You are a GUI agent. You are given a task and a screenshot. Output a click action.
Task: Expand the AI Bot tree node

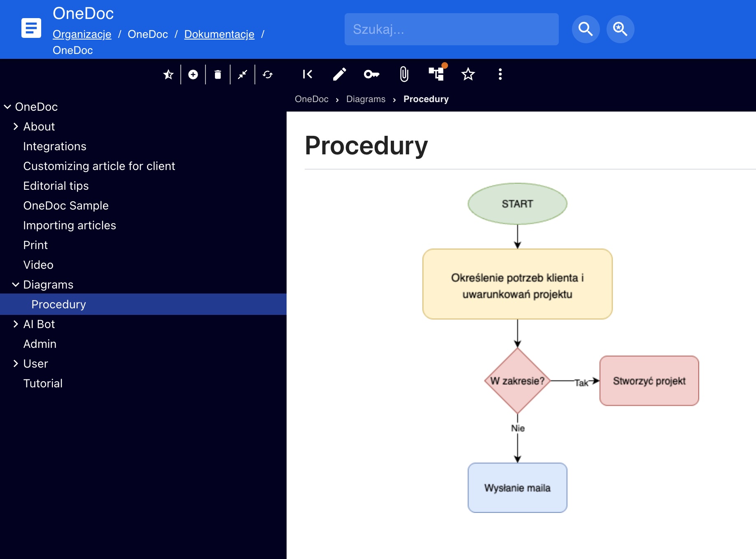tap(16, 324)
